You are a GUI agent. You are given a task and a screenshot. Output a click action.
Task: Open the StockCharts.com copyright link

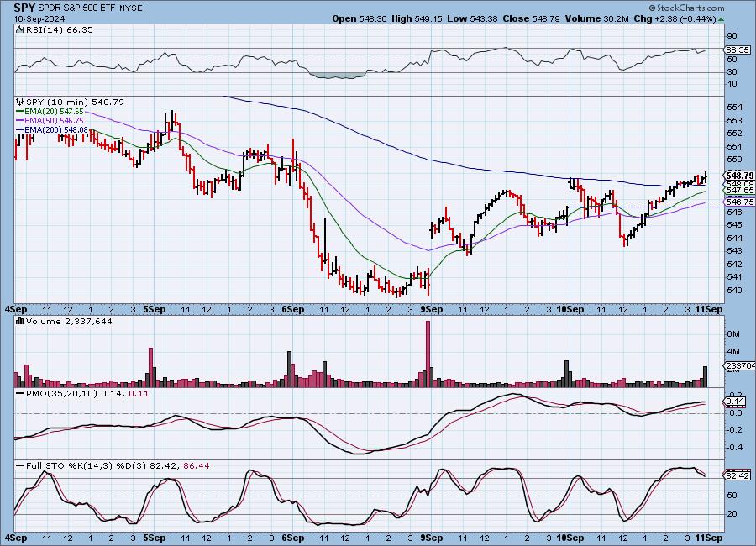pos(686,8)
